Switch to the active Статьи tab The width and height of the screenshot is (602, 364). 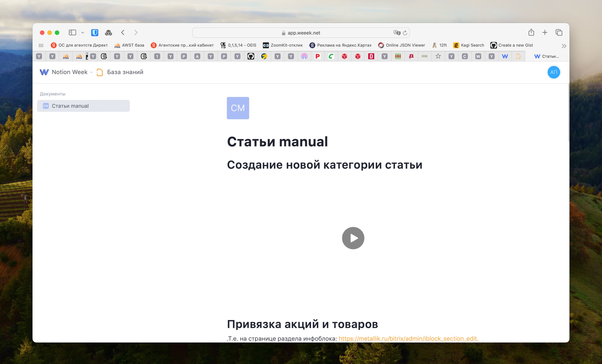tap(548, 56)
